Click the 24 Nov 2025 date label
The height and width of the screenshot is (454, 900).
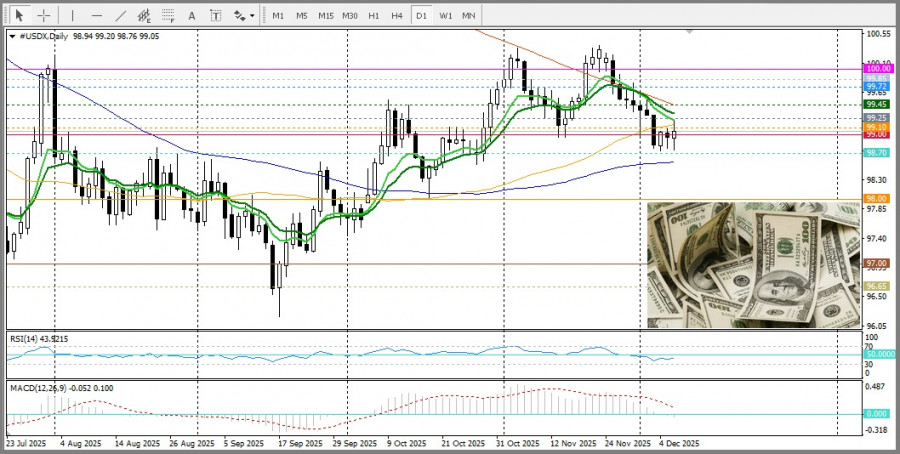[x=629, y=444]
